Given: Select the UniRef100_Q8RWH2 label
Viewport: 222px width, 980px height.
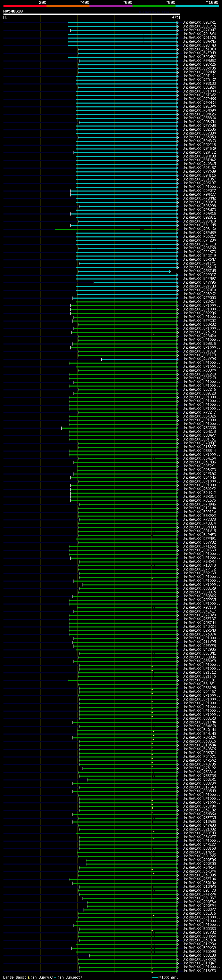Looking at the screenshot, I should 199,72.
